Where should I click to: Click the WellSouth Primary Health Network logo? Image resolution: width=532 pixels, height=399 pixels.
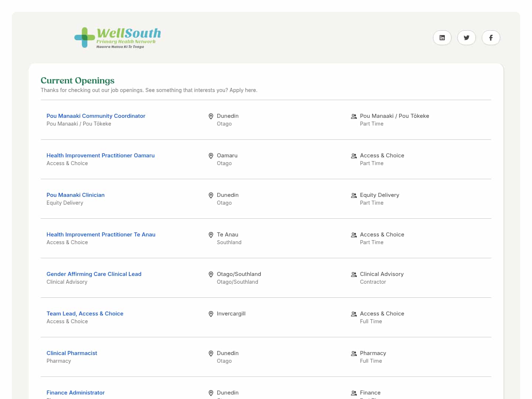tap(117, 37)
